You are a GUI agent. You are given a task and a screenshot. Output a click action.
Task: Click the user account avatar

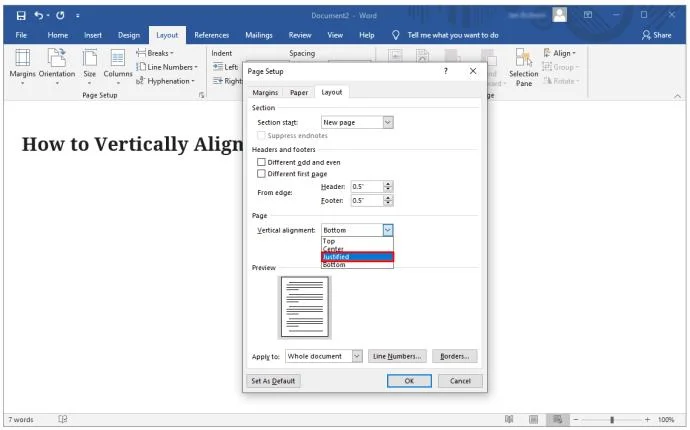[x=560, y=15]
